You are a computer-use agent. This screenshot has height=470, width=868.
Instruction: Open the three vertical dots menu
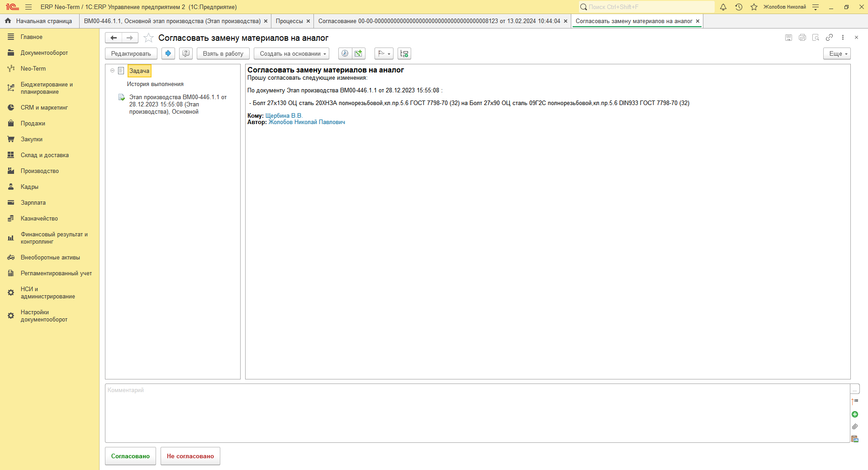843,38
